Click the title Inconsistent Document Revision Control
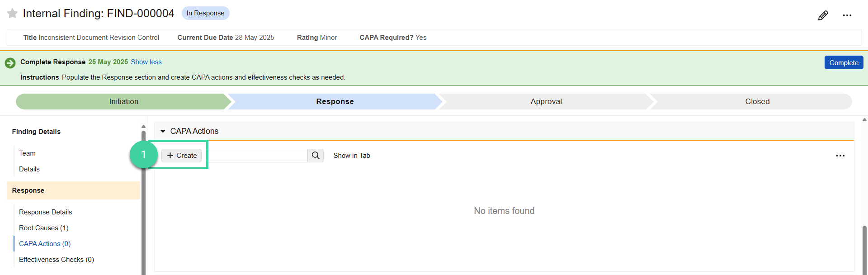Screen dimensions: 868x275 coord(99,38)
